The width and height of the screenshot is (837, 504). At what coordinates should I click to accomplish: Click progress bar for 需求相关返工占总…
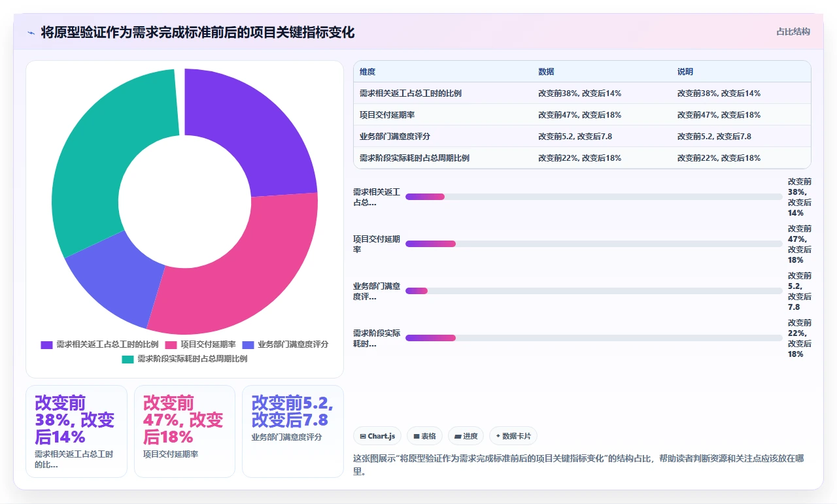point(594,197)
